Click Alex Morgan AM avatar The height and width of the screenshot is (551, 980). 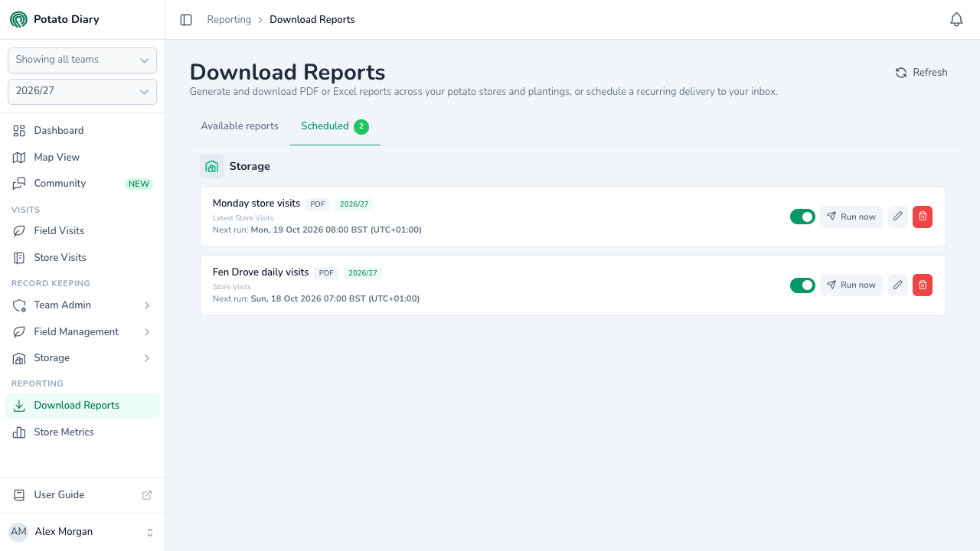tap(18, 532)
